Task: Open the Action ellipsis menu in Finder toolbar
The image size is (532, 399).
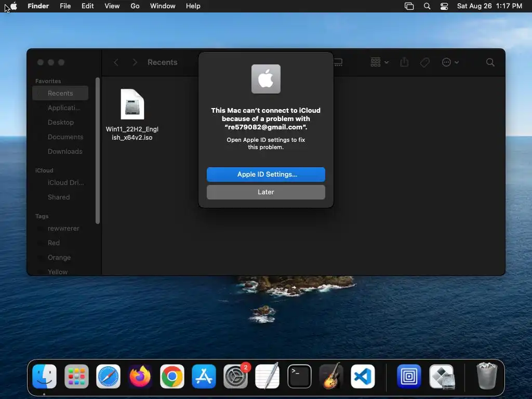Action: pos(450,62)
